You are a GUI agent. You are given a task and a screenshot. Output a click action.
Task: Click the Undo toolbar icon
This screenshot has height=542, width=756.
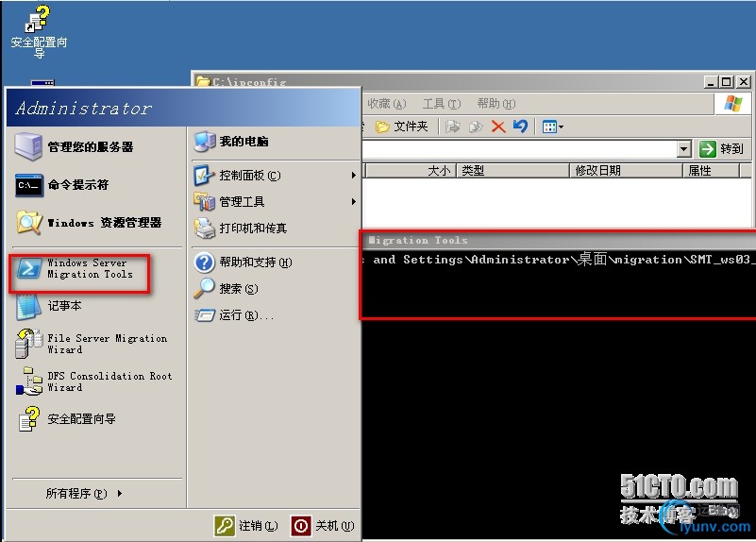(x=520, y=127)
